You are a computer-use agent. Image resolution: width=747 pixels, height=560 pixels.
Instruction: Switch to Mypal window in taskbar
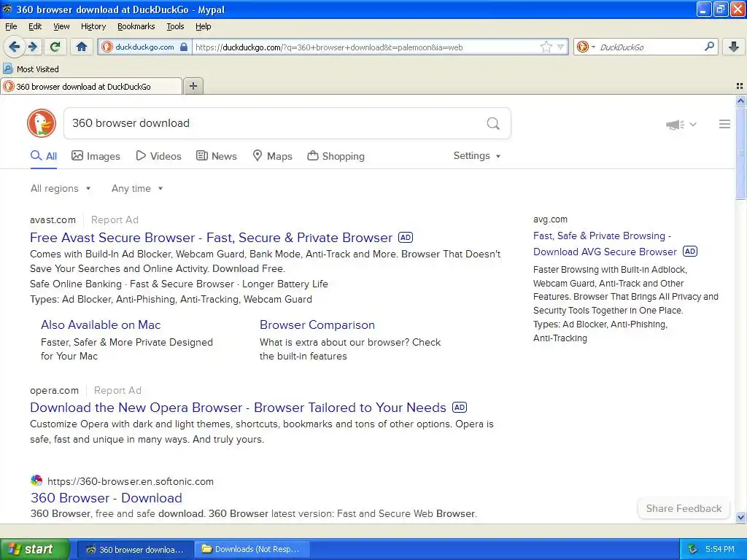(135, 549)
